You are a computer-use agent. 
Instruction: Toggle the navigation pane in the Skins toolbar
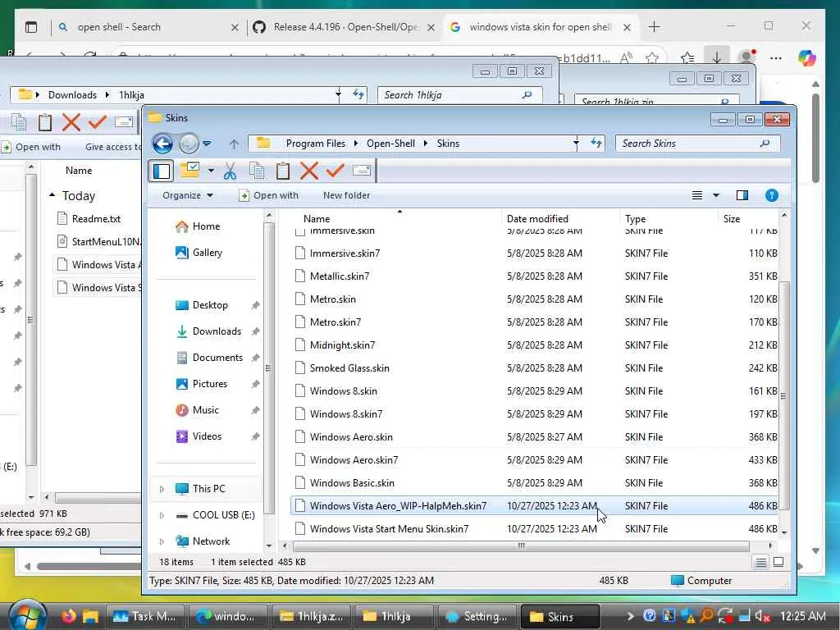(161, 171)
